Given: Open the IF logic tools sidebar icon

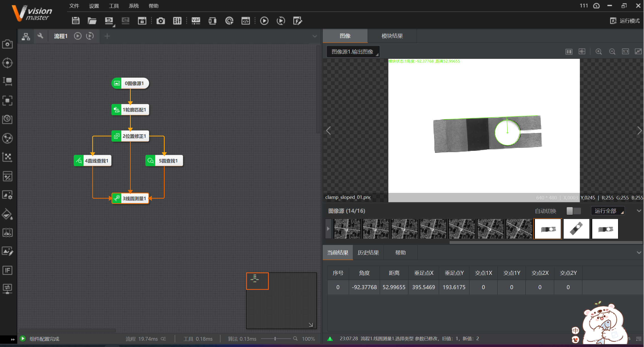Looking at the screenshot, I should pyautogui.click(x=7, y=270).
